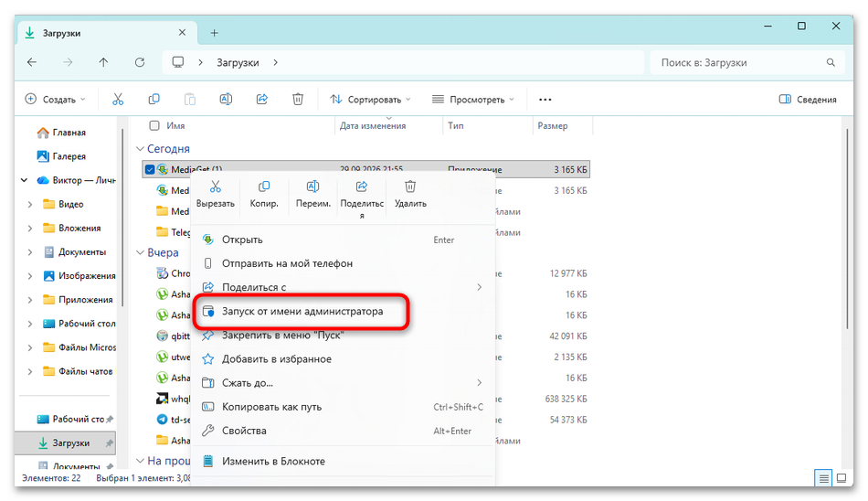The width and height of the screenshot is (868, 501).
Task: Close the Загрузки tab
Action: (182, 33)
